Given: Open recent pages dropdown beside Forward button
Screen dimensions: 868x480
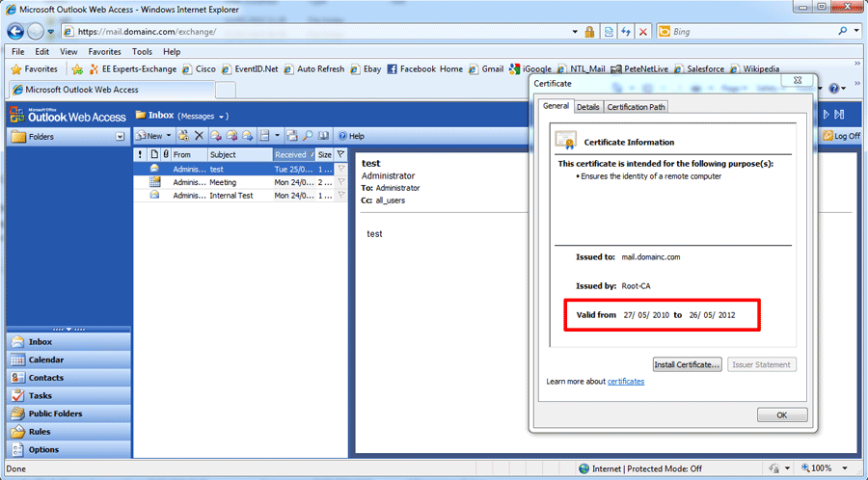Looking at the screenshot, I should pos(50,32).
